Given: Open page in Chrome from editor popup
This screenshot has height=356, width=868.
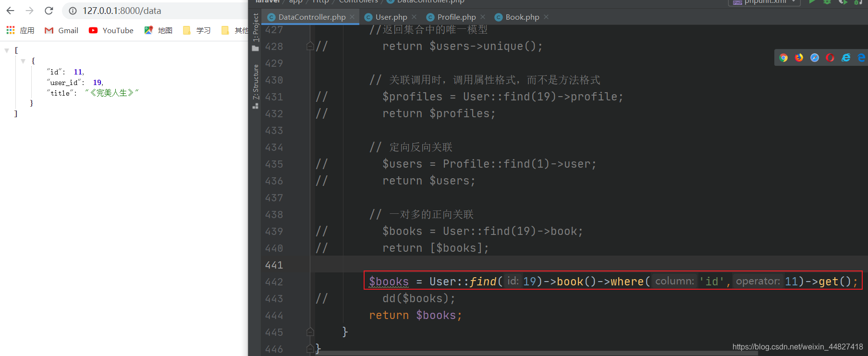Looking at the screenshot, I should [x=783, y=58].
